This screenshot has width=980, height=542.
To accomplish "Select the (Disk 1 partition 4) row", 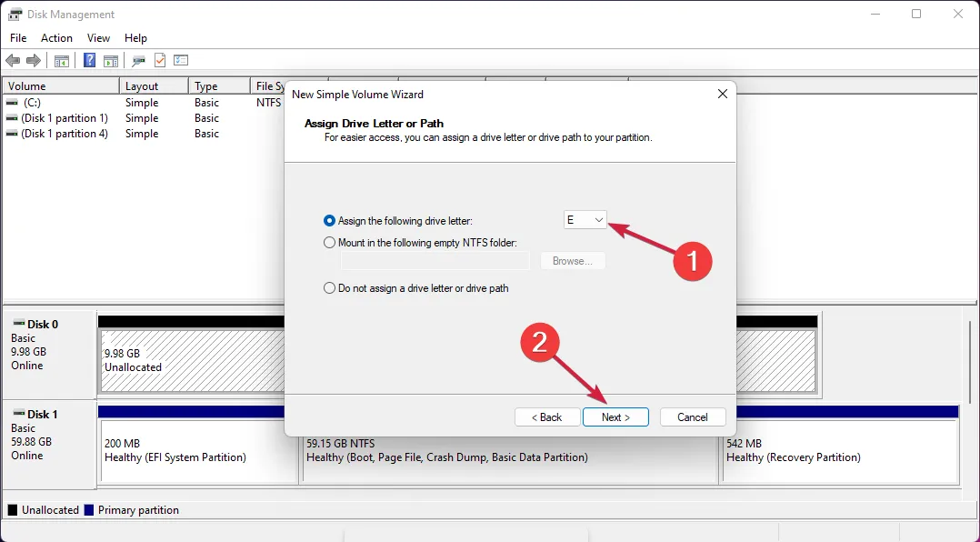I will [x=144, y=134].
